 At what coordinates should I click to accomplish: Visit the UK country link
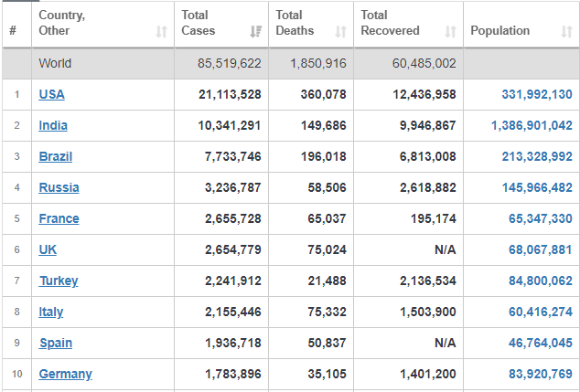pyautogui.click(x=48, y=249)
